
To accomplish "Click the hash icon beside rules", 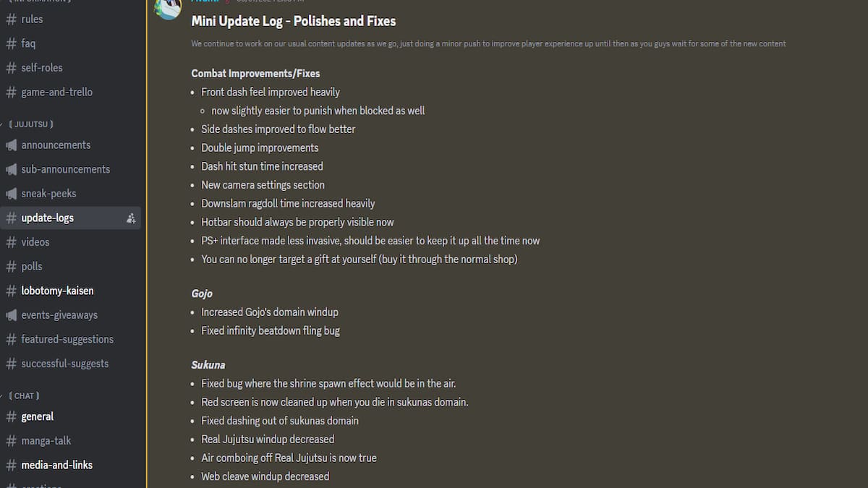I will pos(11,20).
